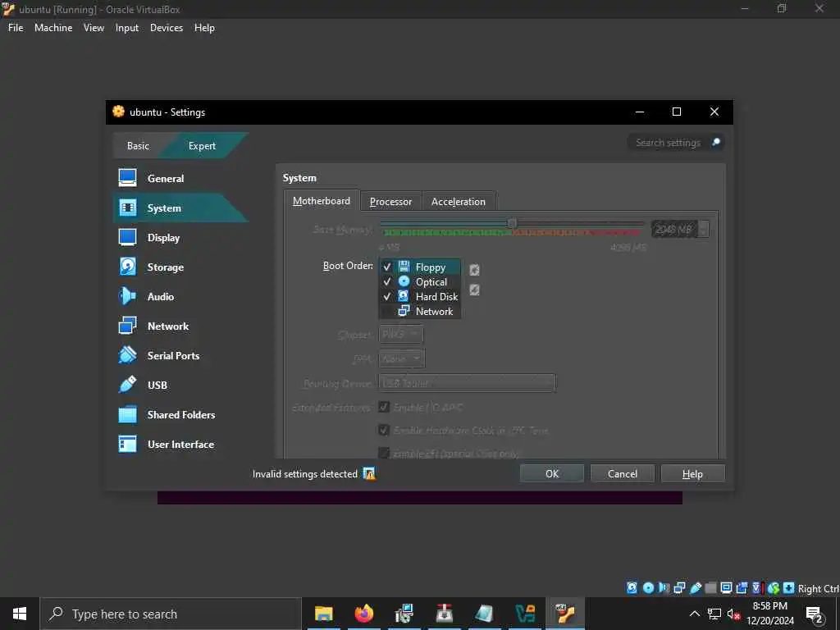
Task: Select the Motherboard tab
Action: pyautogui.click(x=322, y=201)
